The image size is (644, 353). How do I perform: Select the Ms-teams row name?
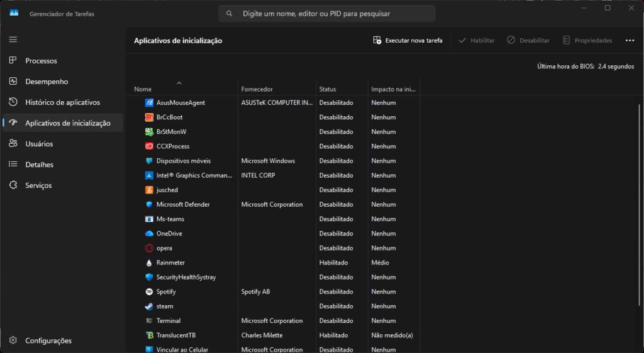[x=170, y=219]
